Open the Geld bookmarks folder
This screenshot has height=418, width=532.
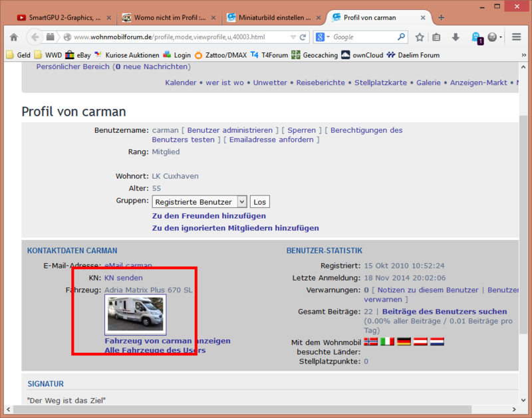19,55
